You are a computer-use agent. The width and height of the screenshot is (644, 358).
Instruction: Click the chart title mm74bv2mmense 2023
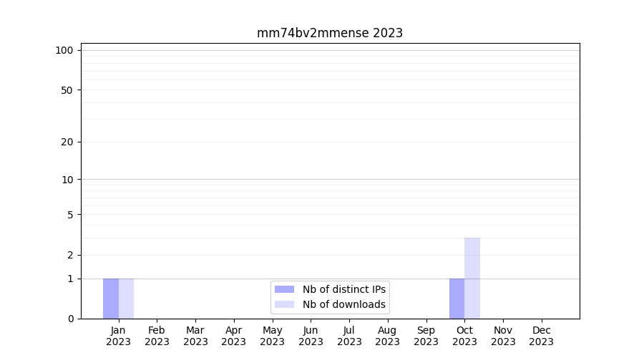(330, 33)
